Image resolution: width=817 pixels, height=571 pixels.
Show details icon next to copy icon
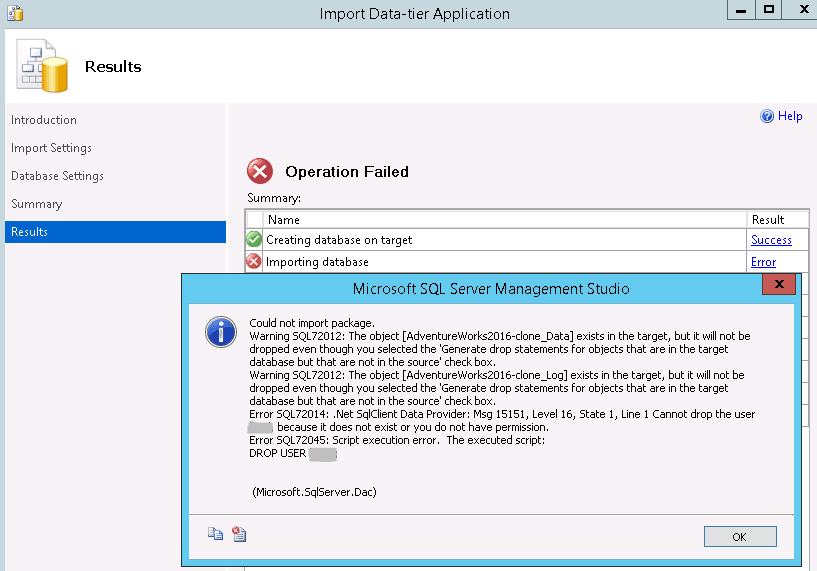coord(239,534)
